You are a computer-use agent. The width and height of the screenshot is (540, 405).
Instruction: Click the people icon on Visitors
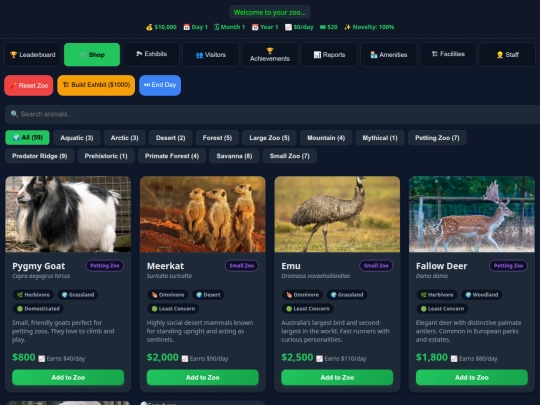[199, 55]
